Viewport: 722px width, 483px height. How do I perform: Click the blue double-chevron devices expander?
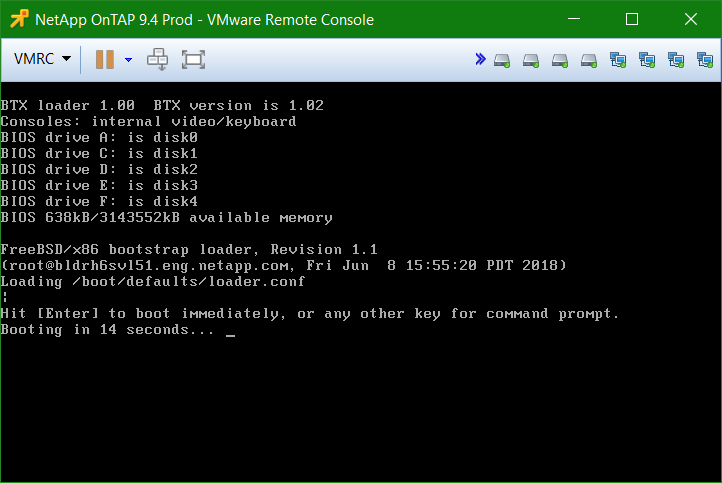(480, 59)
